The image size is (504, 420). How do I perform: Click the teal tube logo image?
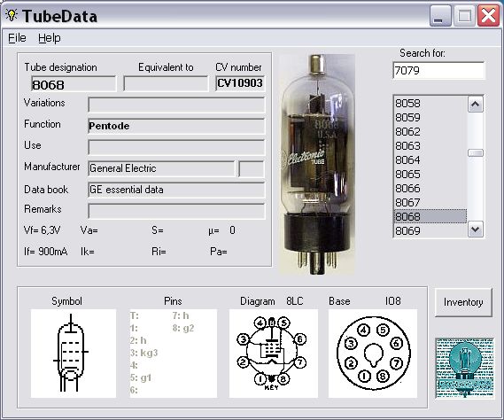pos(464,368)
